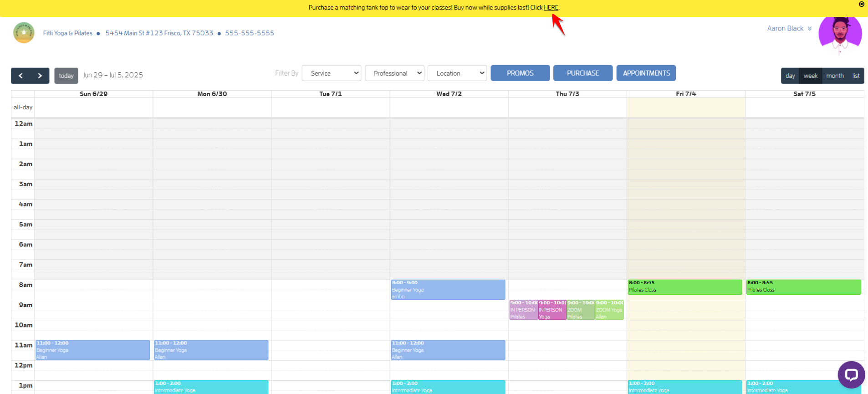868x394 pixels.
Task: Switch to month view
Action: pos(835,76)
